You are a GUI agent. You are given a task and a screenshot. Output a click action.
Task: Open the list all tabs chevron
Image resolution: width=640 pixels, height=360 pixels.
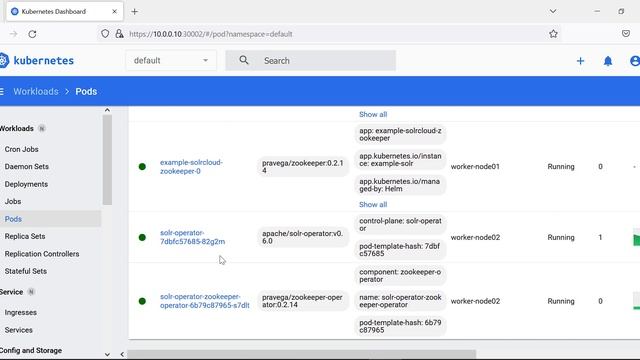coord(553,11)
